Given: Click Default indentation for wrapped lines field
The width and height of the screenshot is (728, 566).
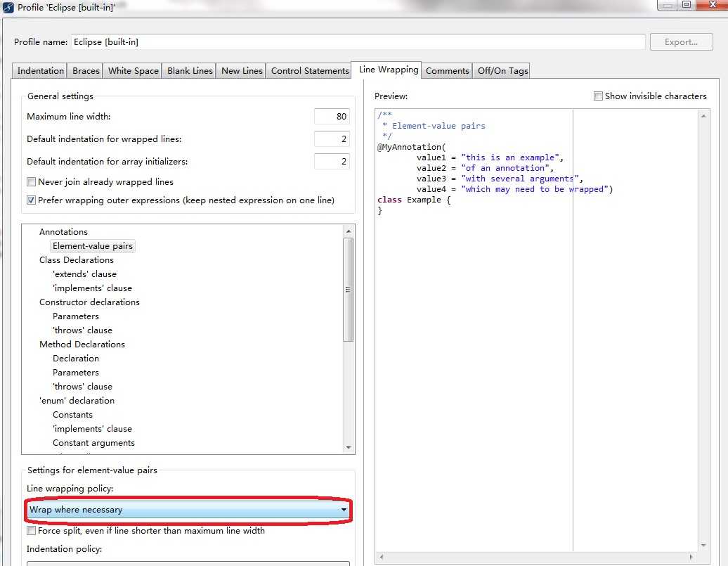Looking at the screenshot, I should pos(332,139).
